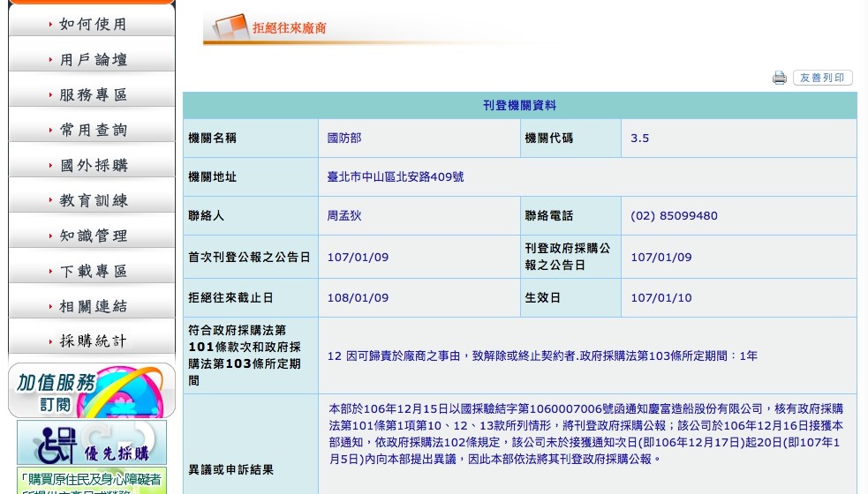Open the 加值服務訂閱 banner
Viewport: 868px width, 494px height.
(92, 390)
